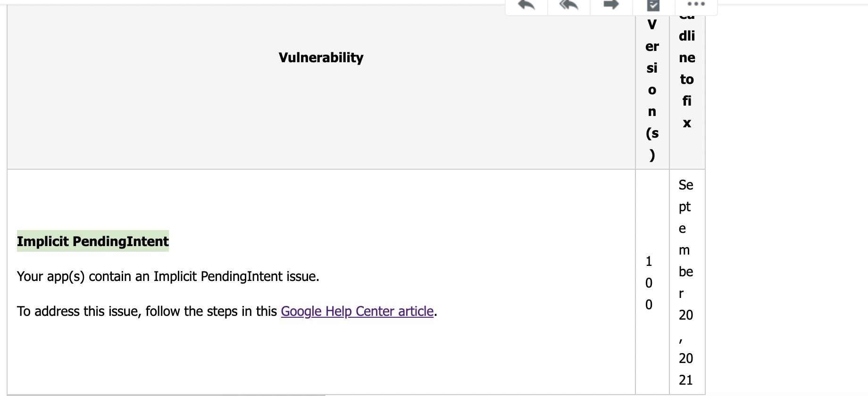This screenshot has width=868, height=396.
Task: Click the Version(s) column header
Action: pyautogui.click(x=652, y=90)
